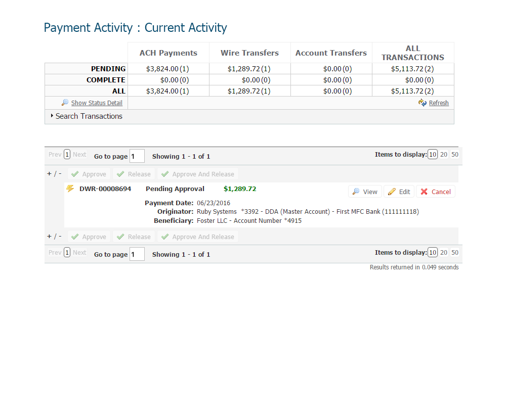The width and height of the screenshot is (506, 420).
Task: Click the magnifier icon on View button
Action: pos(356,192)
